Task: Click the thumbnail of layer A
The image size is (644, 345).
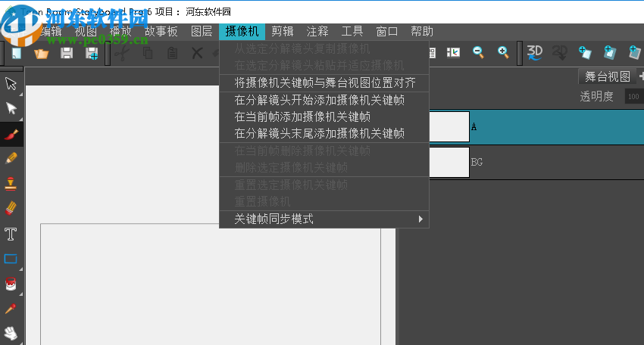Action: (449, 127)
